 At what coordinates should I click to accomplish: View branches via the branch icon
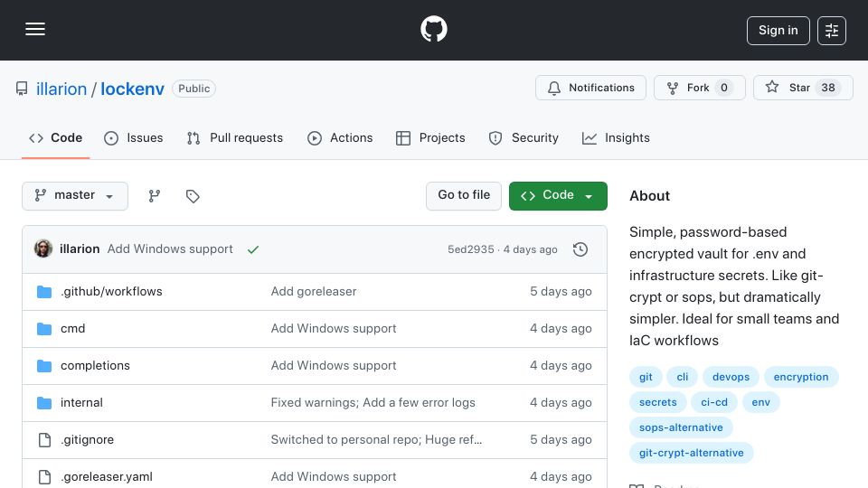pos(155,196)
